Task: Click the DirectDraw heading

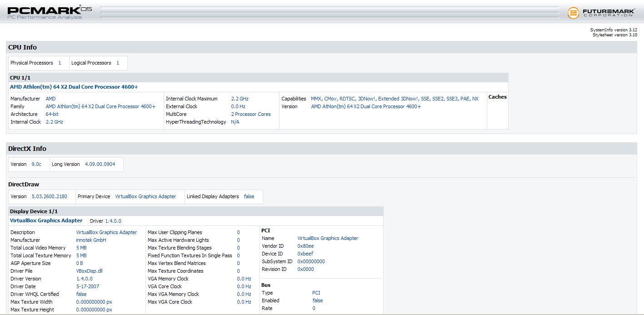Action: point(24,185)
